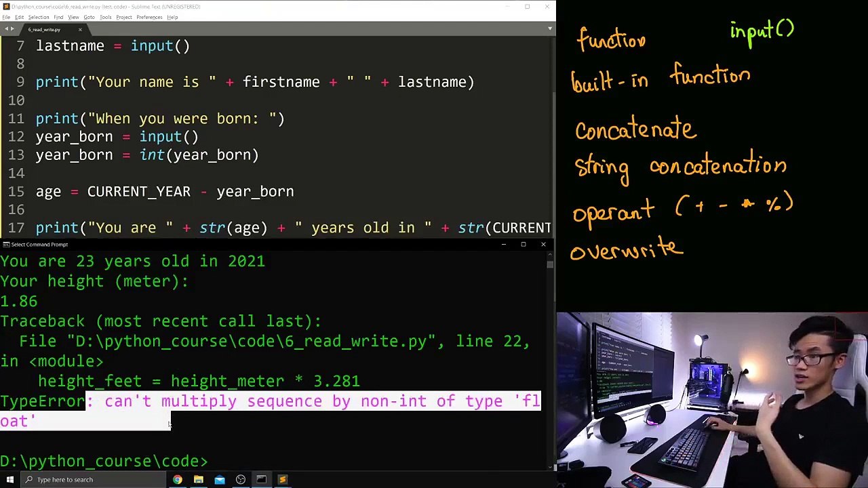Click the '1.86' input line in terminal
Viewport: 868px width, 488px height.
19,301
